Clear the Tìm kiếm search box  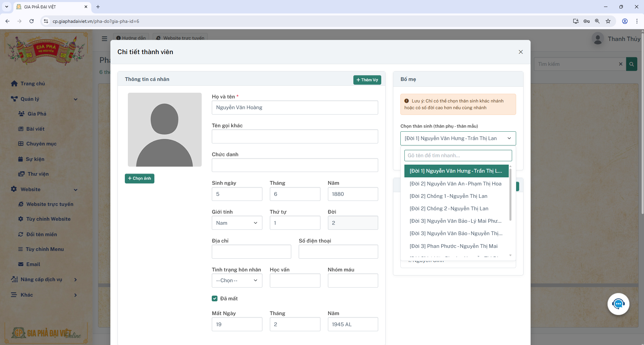pos(621,64)
